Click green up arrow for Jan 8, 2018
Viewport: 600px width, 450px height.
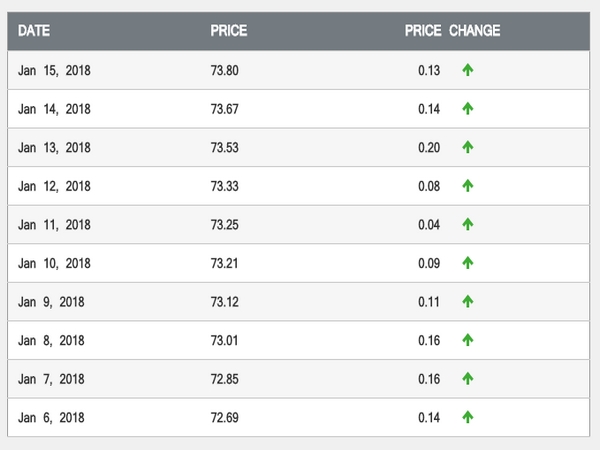467,340
